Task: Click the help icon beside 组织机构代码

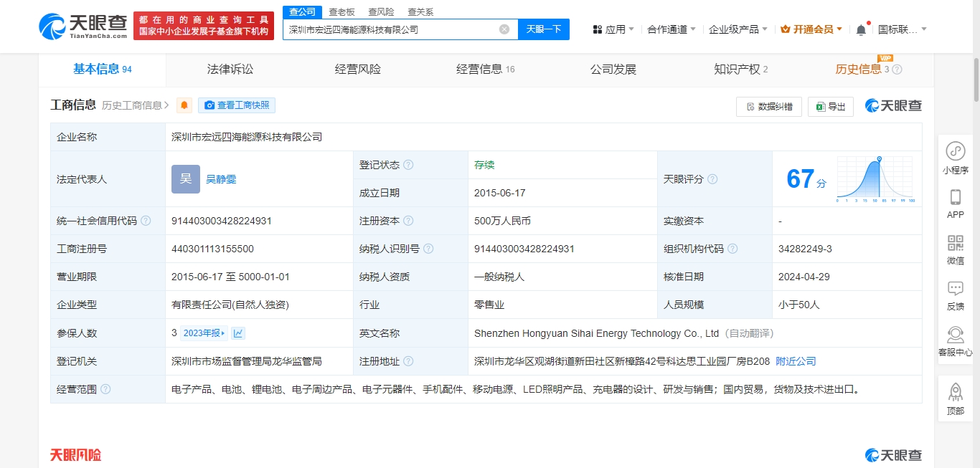Action: click(x=732, y=249)
